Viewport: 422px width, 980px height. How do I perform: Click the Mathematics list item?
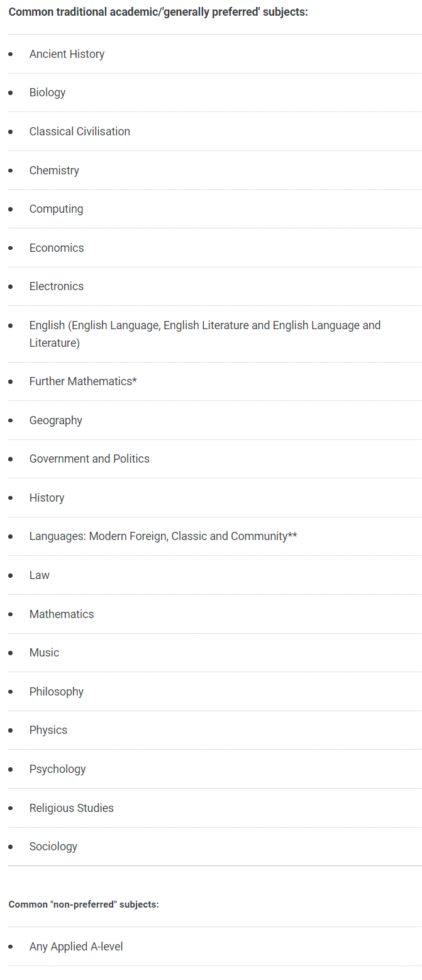(62, 614)
